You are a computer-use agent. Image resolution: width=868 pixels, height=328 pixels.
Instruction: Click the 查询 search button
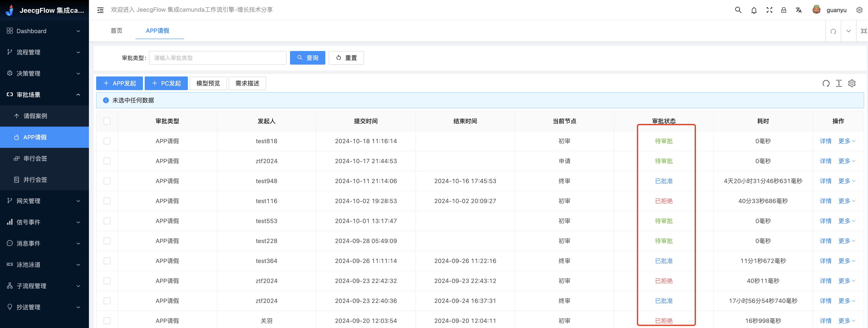pos(307,58)
